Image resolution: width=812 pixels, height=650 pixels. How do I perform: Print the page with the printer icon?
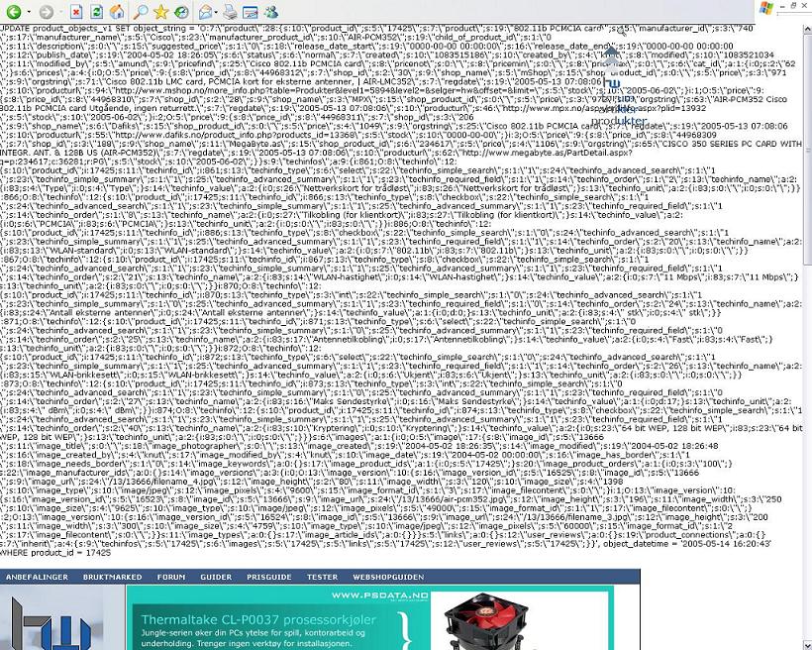tap(231, 12)
